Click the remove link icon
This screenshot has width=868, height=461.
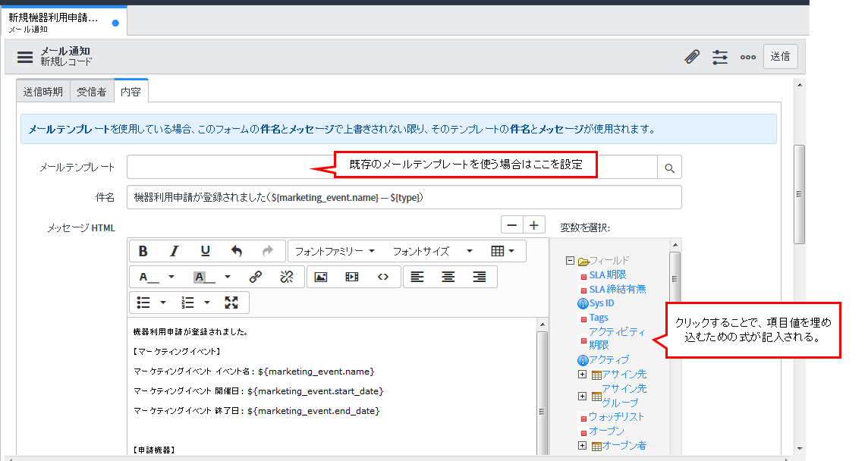pos(286,277)
